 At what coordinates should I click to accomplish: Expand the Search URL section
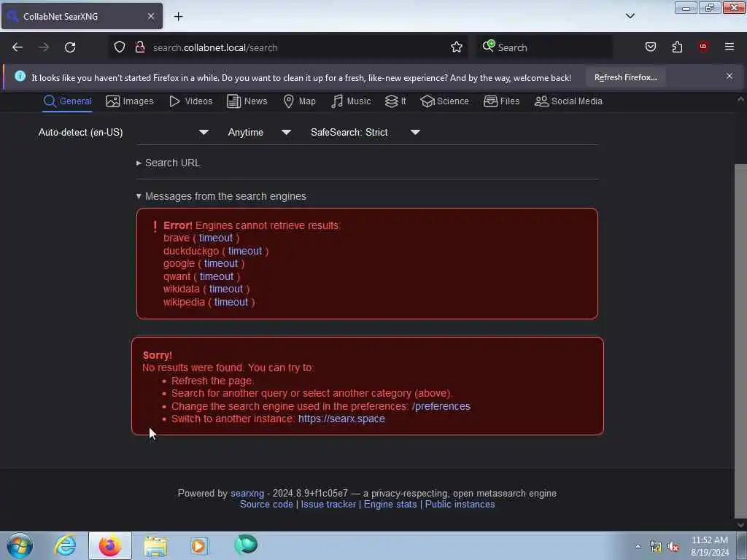pyautogui.click(x=169, y=163)
